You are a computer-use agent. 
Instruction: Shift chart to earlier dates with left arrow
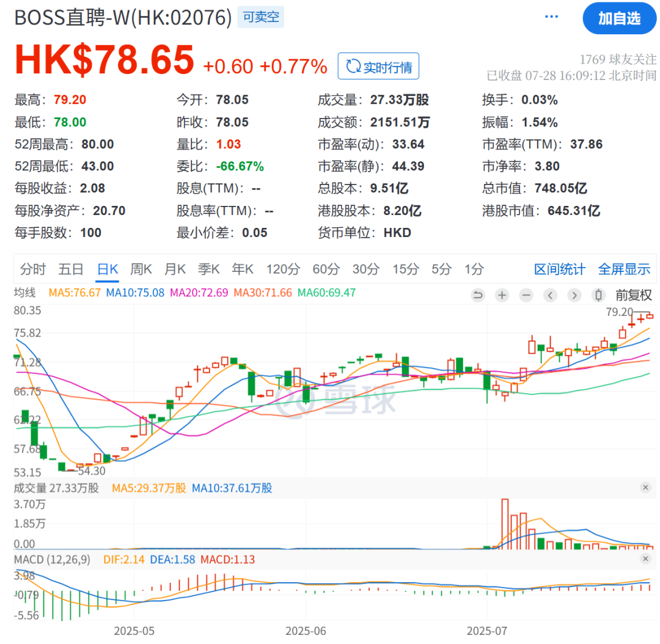pos(550,295)
